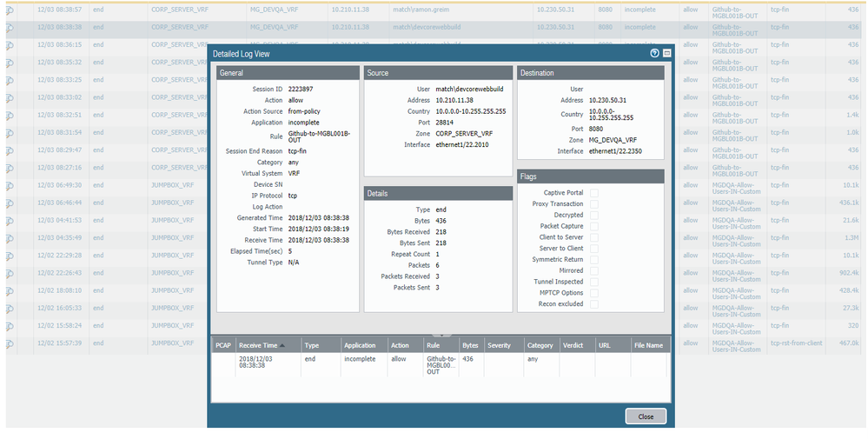
Task: Sort related logs by File Name column
Action: (650, 345)
